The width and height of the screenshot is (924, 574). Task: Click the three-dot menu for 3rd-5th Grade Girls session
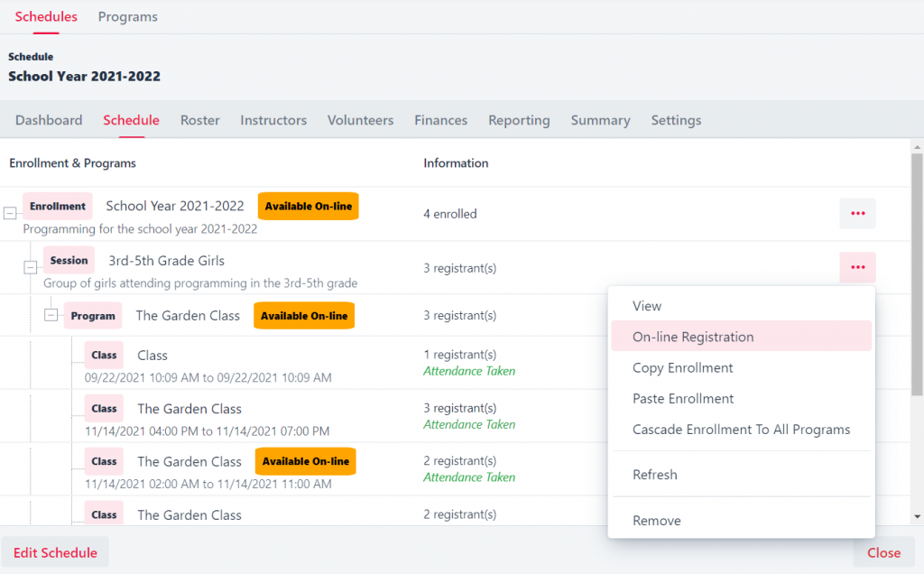coord(857,267)
